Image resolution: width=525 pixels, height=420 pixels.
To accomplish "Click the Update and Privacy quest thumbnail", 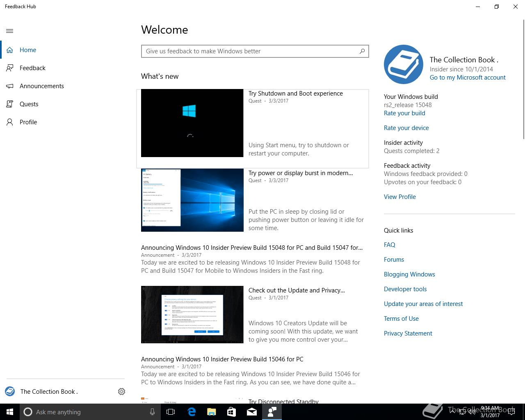I will (192, 315).
